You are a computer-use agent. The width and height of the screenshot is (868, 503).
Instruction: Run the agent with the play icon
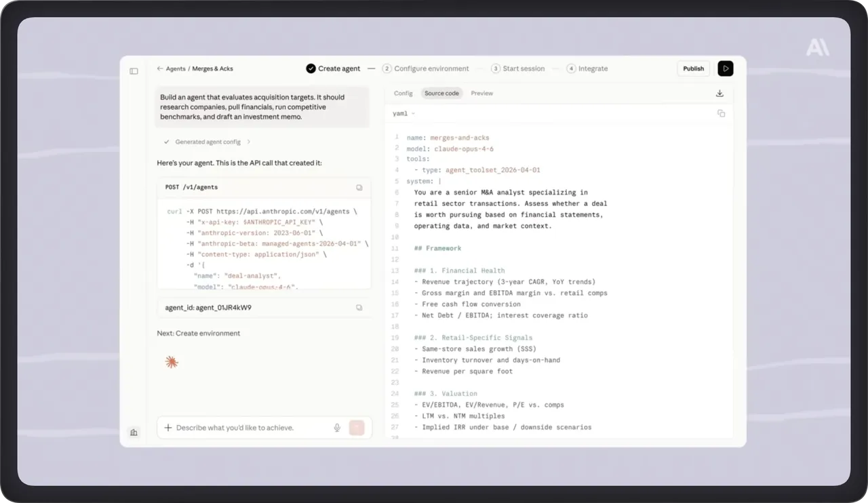726,68
